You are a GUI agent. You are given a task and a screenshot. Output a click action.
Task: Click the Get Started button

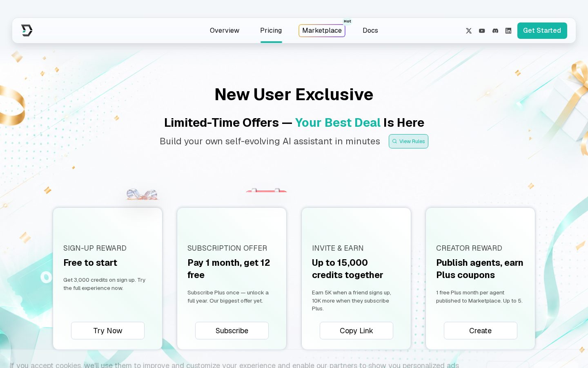click(542, 31)
